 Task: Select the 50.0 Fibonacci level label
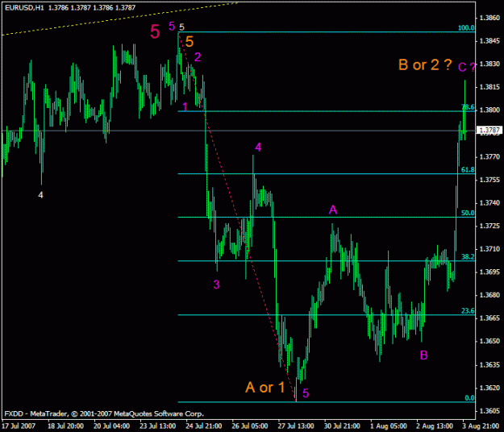[468, 213]
